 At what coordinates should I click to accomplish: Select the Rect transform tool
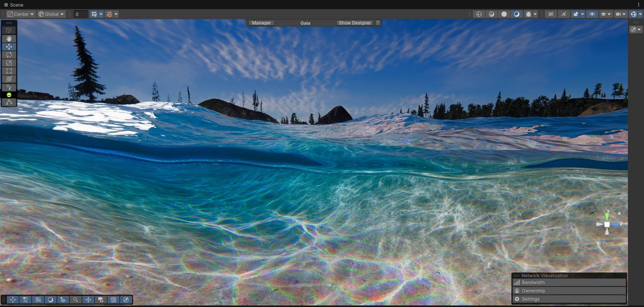point(9,71)
